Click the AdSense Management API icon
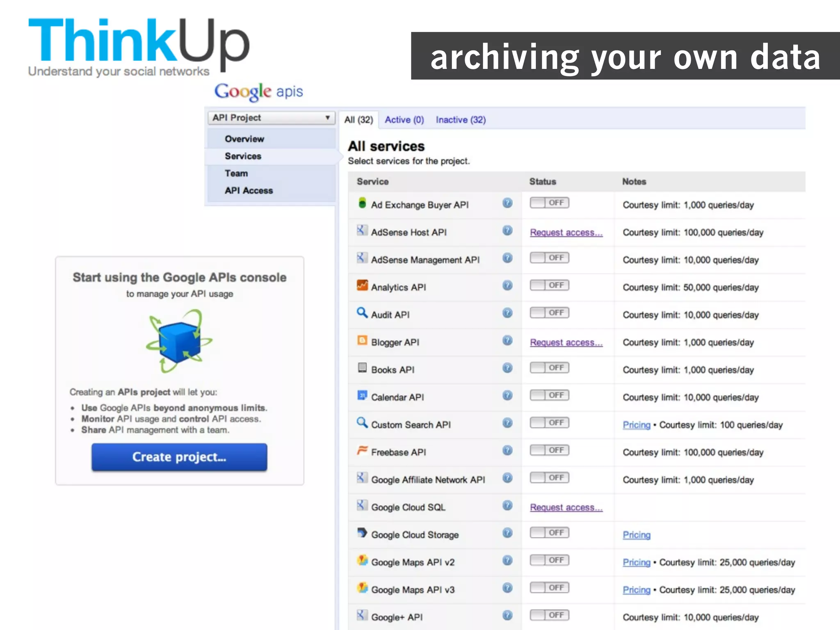 point(362,258)
